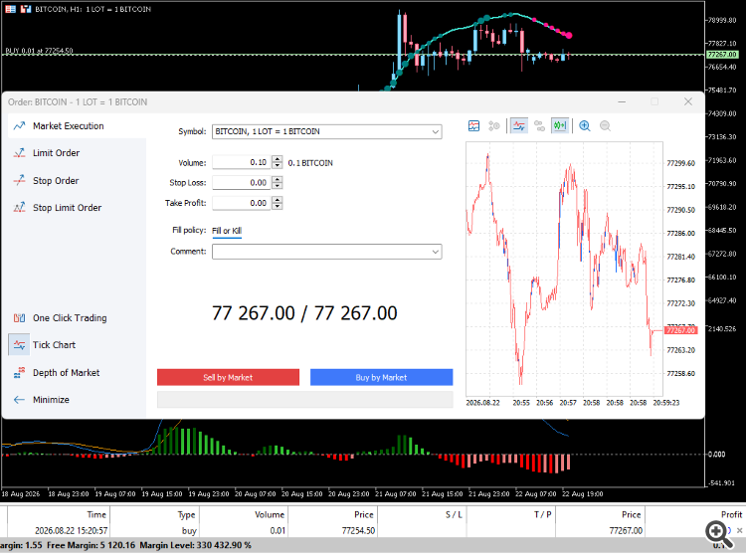
Task: Increase the Volume value by one step
Action: pyautogui.click(x=278, y=159)
